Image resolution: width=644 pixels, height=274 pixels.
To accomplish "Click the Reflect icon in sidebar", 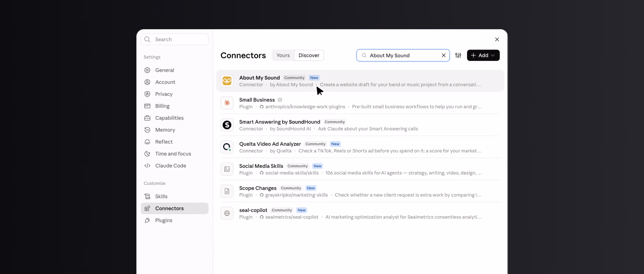I will click(147, 142).
